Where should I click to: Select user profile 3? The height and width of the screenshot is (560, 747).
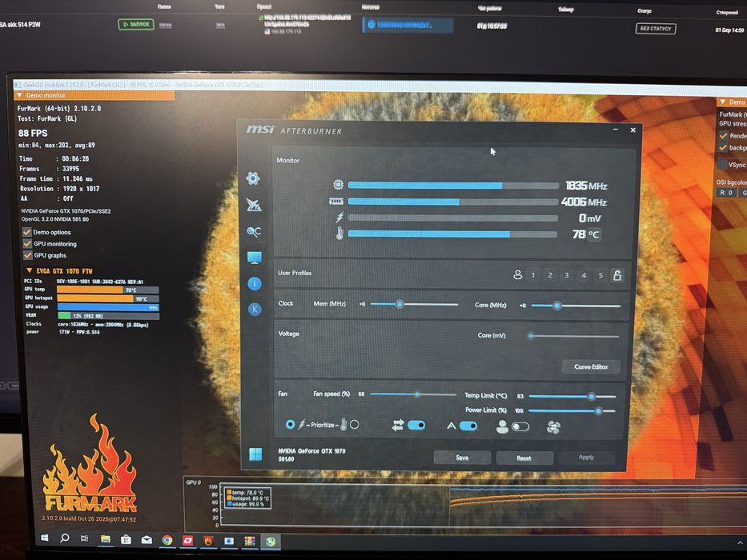(566, 275)
